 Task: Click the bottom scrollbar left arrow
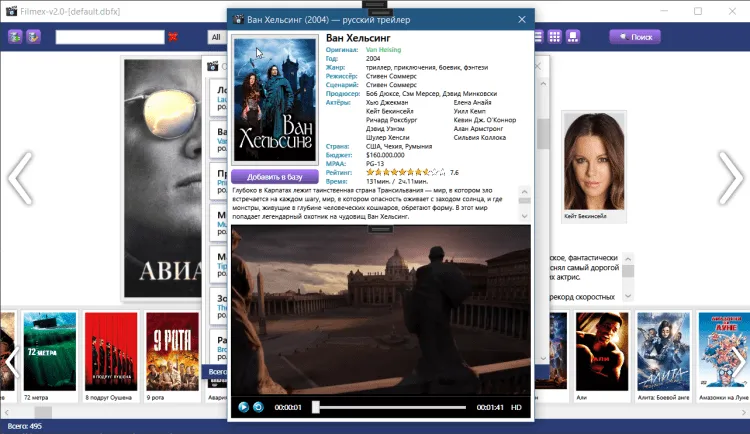pyautogui.click(x=6, y=412)
